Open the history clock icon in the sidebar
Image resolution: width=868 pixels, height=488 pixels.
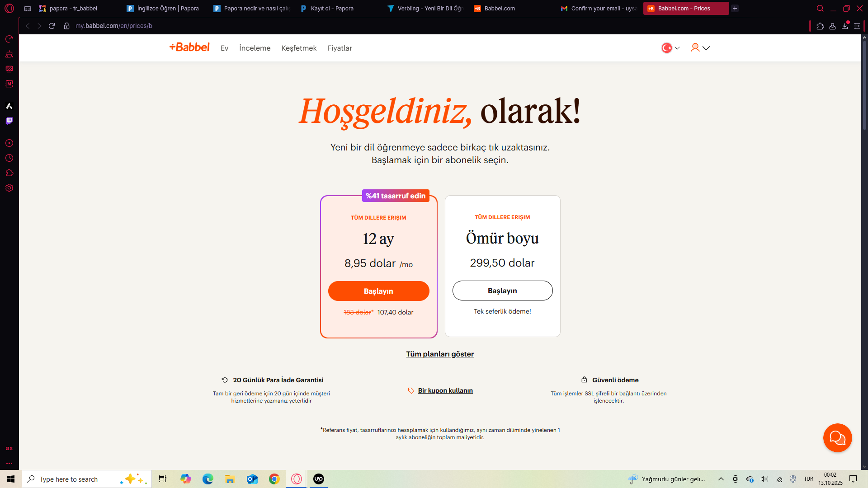coord(9,158)
